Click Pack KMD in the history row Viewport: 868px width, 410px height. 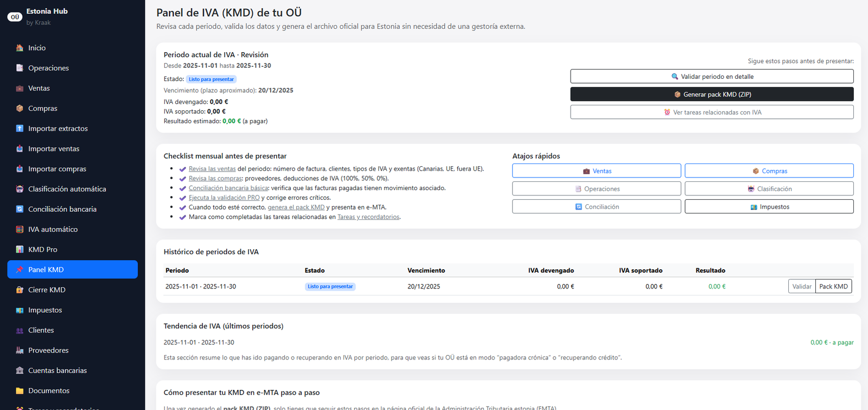click(x=833, y=287)
